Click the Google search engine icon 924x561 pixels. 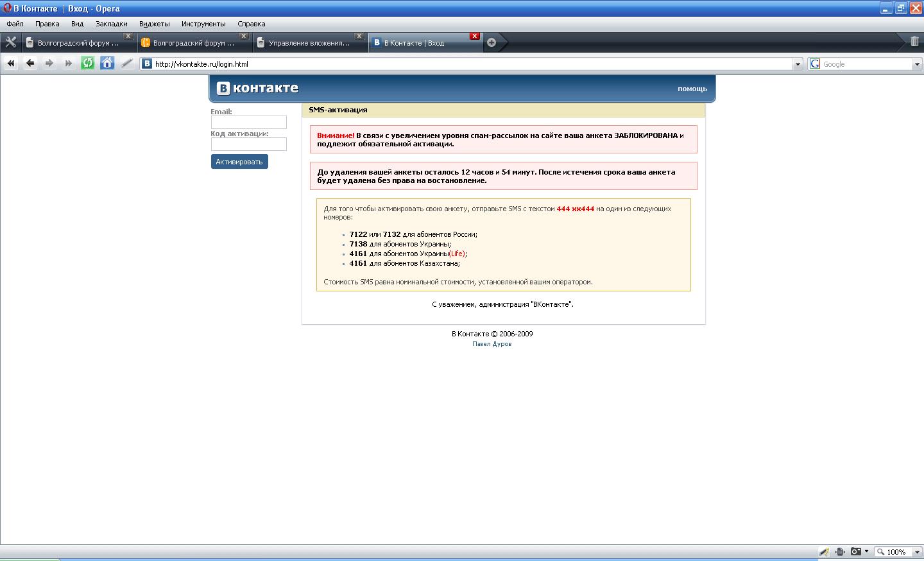tap(815, 64)
